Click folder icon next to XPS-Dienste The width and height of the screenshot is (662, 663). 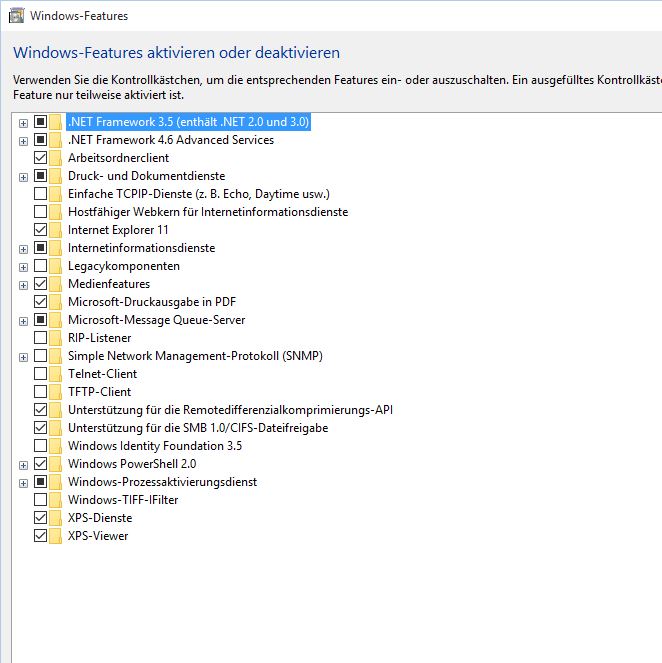click(55, 518)
